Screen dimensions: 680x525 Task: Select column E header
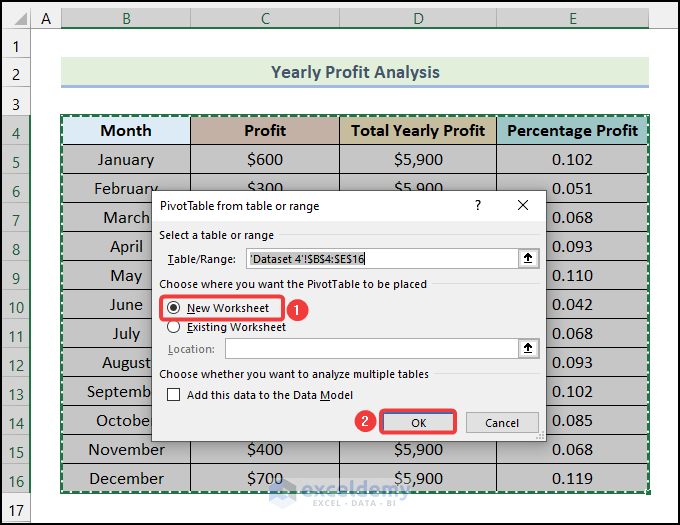tap(573, 19)
